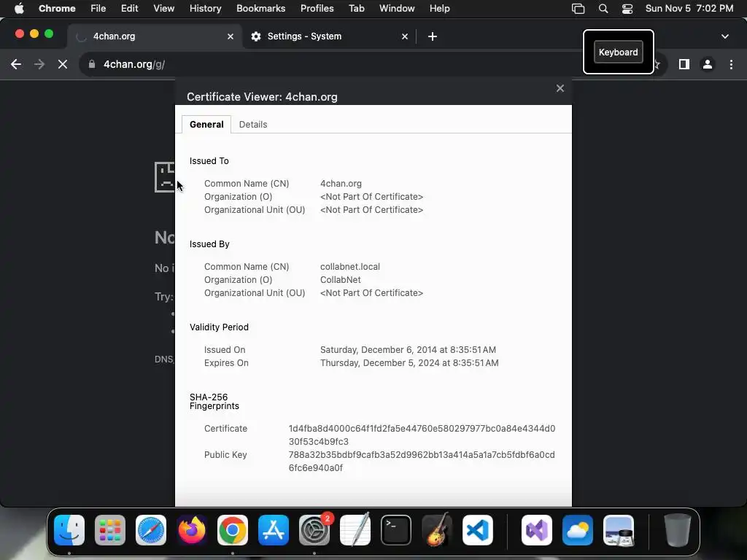The image size is (747, 560).
Task: Go back to previous page
Action: pos(16,64)
